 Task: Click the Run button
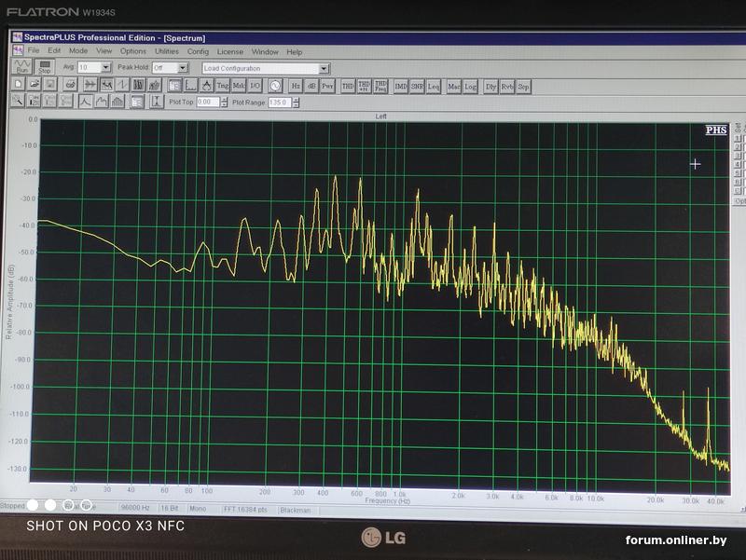(x=21, y=67)
